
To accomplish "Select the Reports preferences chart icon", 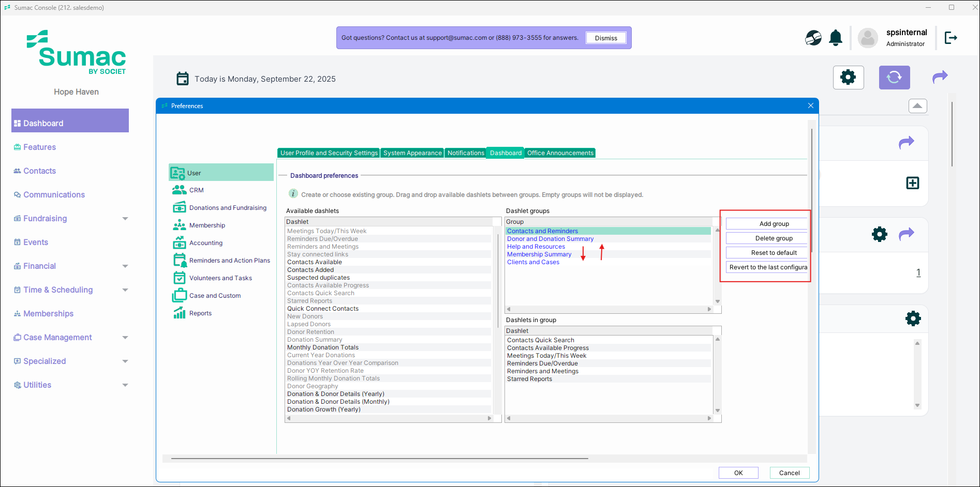I will [x=179, y=313].
